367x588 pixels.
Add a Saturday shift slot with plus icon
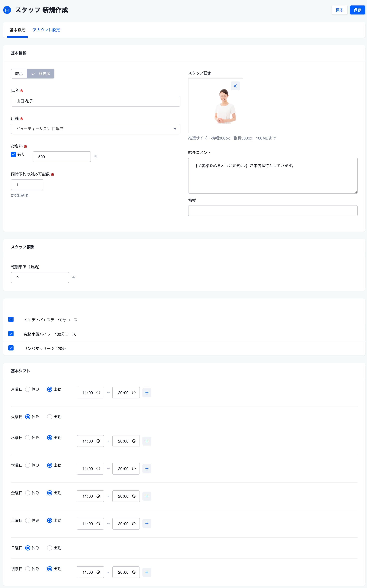(x=147, y=523)
